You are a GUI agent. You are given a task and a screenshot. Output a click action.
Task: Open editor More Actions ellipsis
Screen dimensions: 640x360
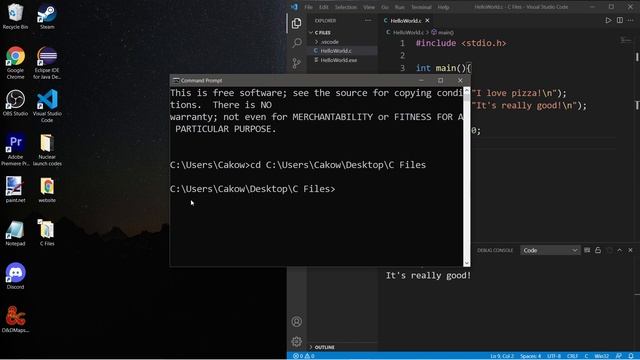[x=631, y=20]
